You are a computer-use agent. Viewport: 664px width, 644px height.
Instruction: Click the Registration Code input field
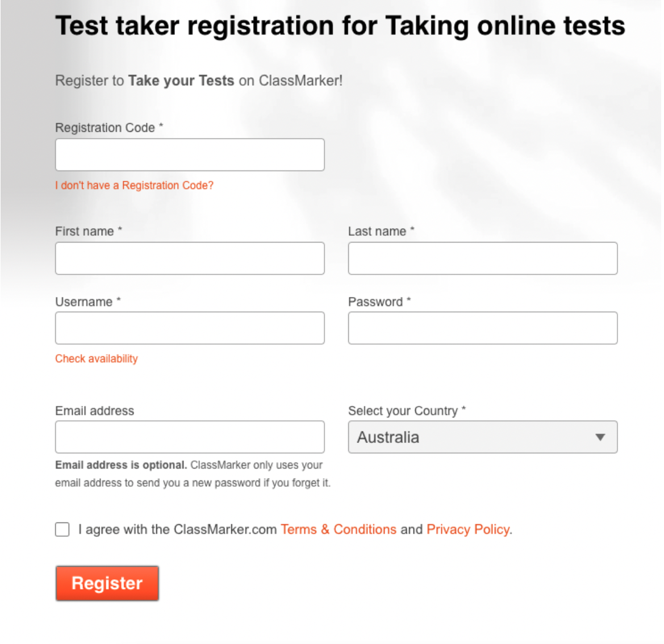point(190,154)
